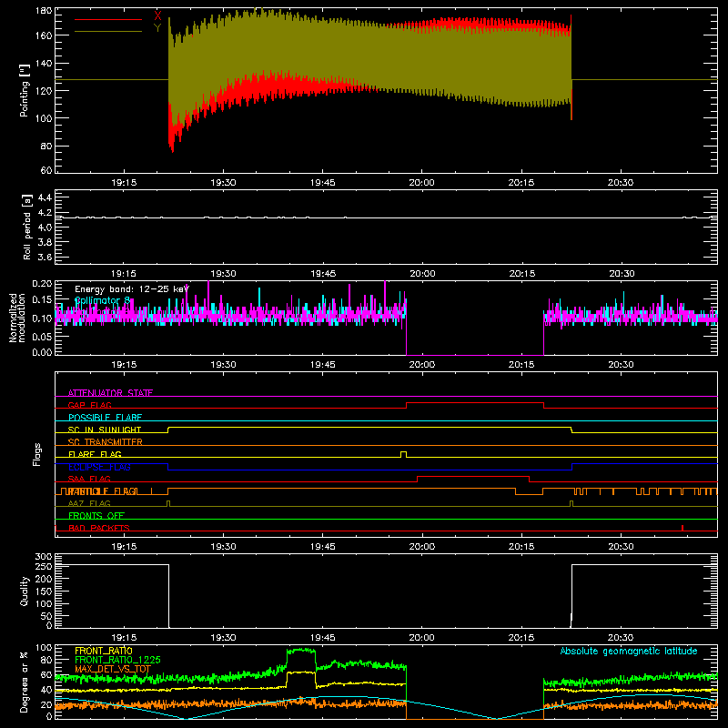Click the red X legend line

click(108, 19)
